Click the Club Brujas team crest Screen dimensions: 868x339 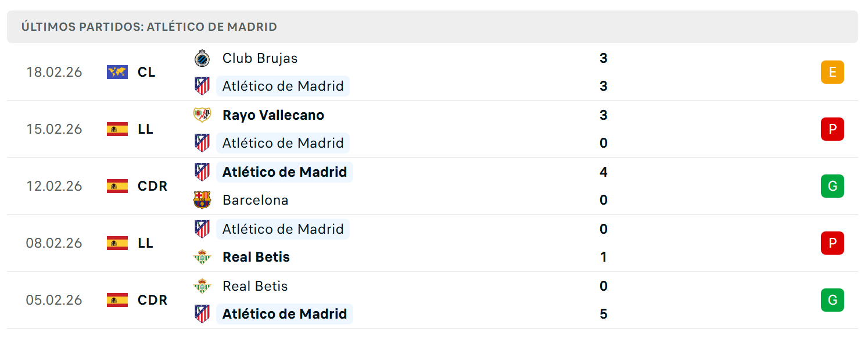[202, 58]
